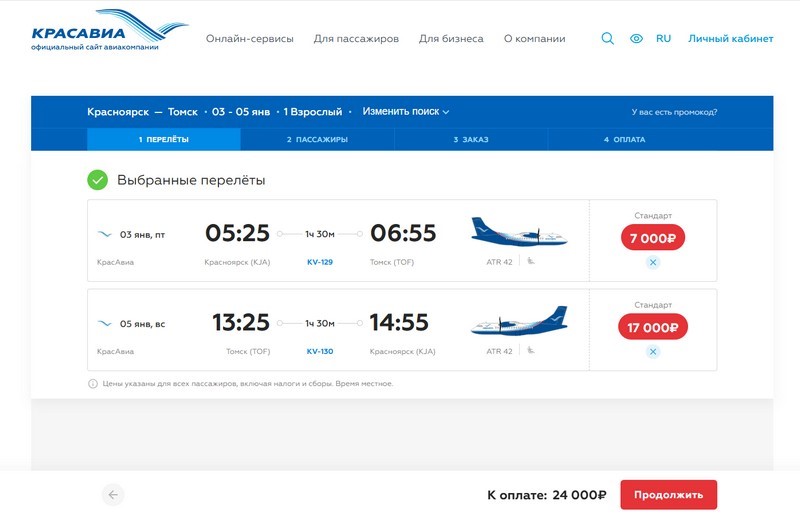Remove the 17 000₽ flight selection
Viewport: 800px width, 519px height.
point(653,351)
